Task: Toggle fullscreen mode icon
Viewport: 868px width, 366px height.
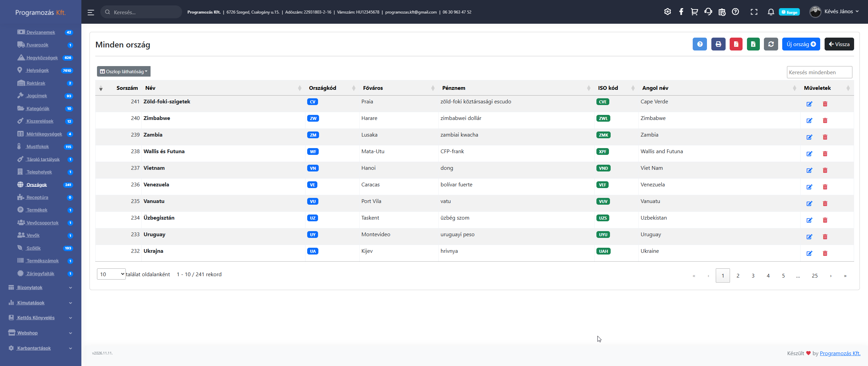Action: click(754, 12)
